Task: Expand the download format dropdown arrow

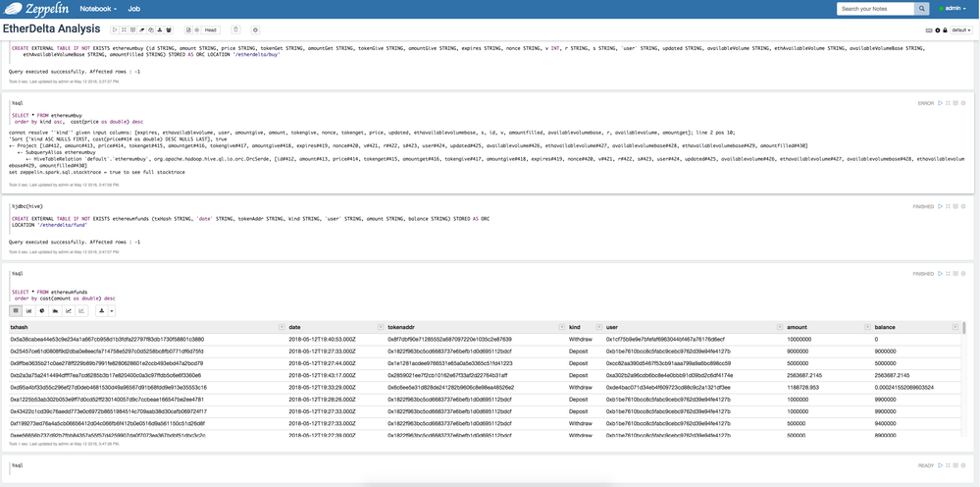Action: pos(111,310)
